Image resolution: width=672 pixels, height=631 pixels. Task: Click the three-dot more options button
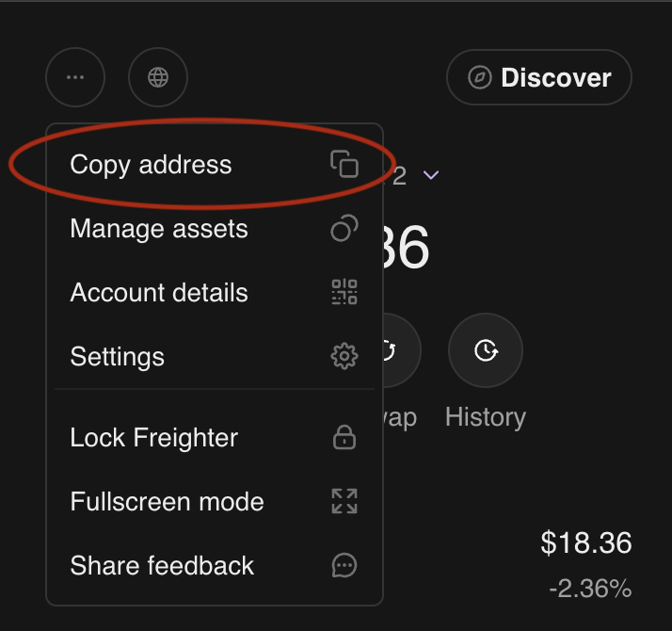75,77
